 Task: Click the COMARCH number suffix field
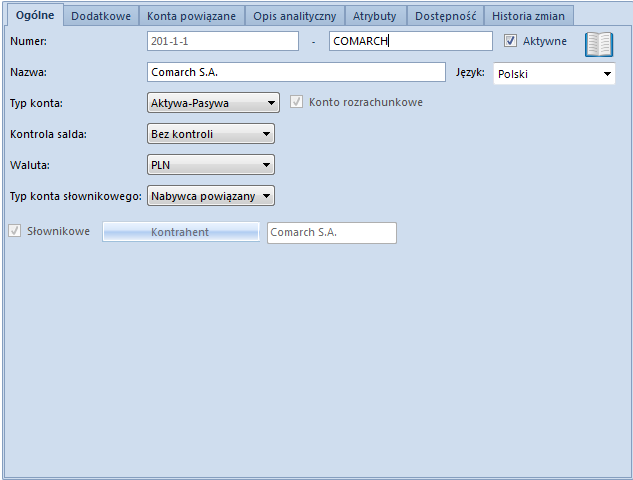coord(411,41)
